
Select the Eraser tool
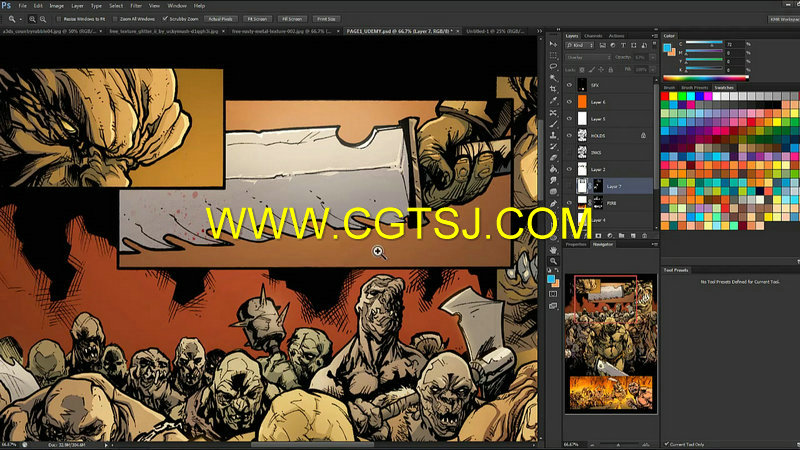click(x=553, y=158)
